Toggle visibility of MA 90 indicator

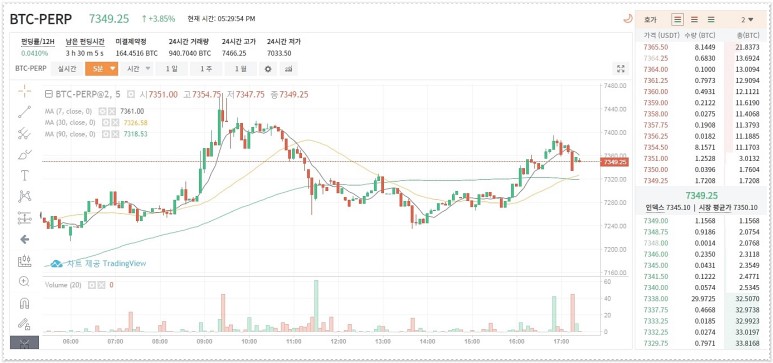click(105, 134)
